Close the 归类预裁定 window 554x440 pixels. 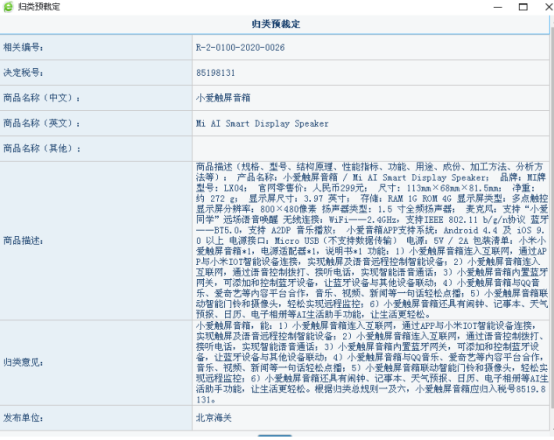point(549,7)
